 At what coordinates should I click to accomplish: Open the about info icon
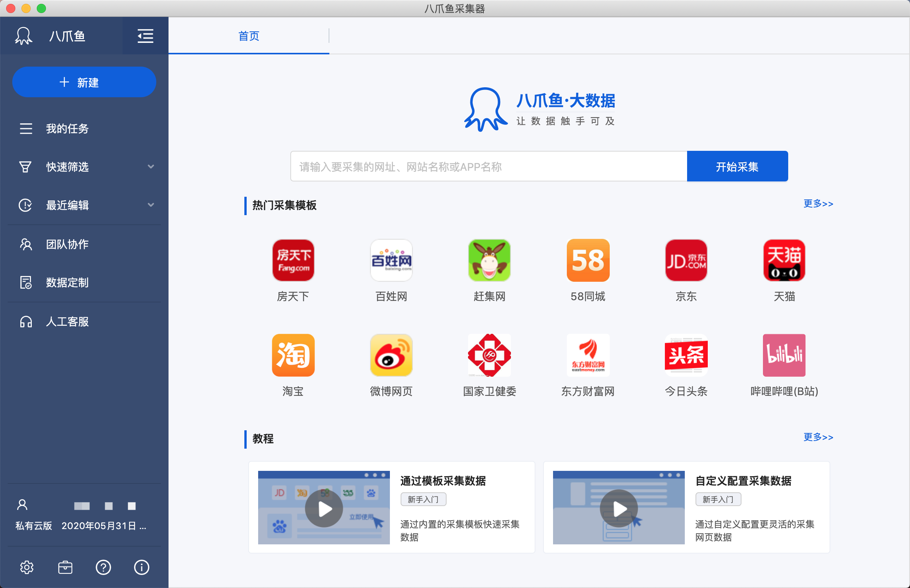[x=142, y=567]
